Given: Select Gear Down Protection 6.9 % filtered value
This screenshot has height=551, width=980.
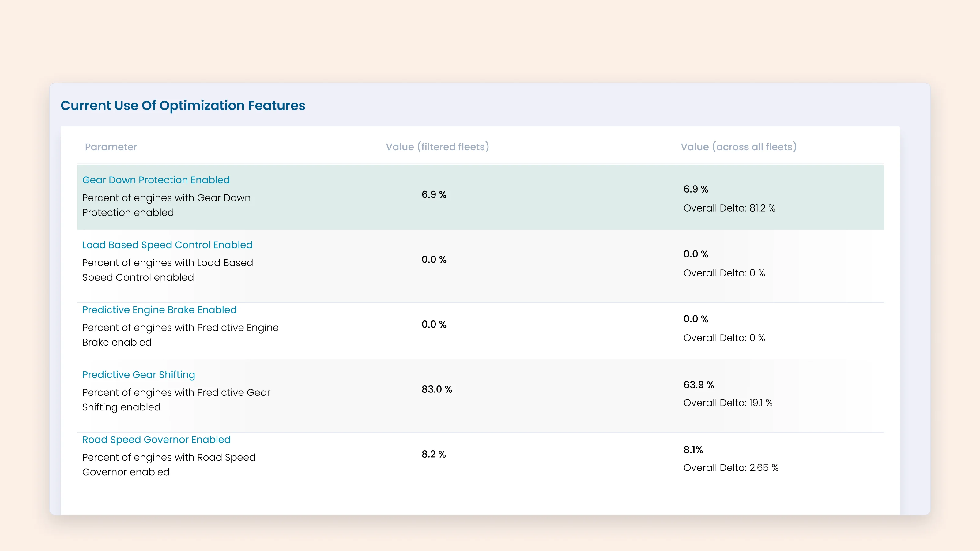Looking at the screenshot, I should [434, 194].
